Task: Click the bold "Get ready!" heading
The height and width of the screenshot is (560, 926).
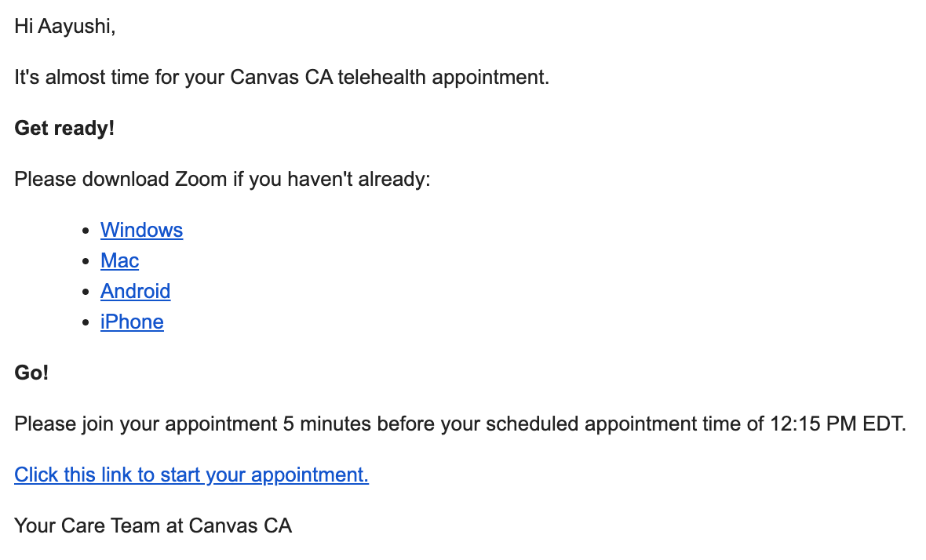Action: (64, 128)
